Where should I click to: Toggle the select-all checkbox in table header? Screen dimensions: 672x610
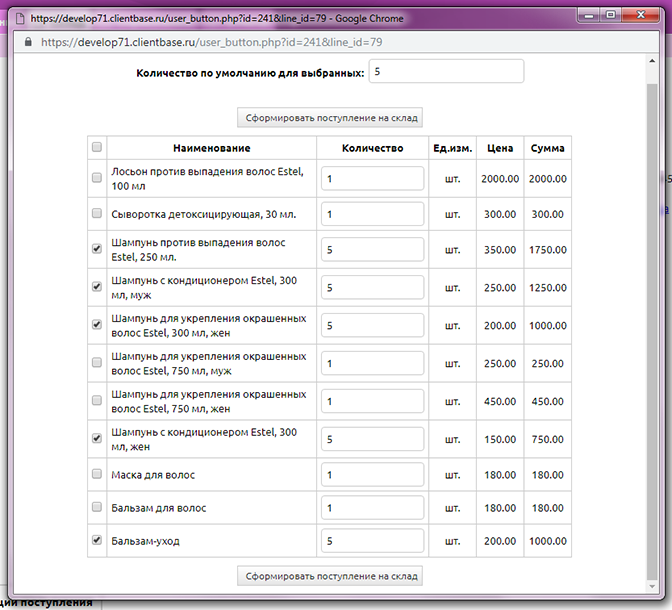pos(97,148)
